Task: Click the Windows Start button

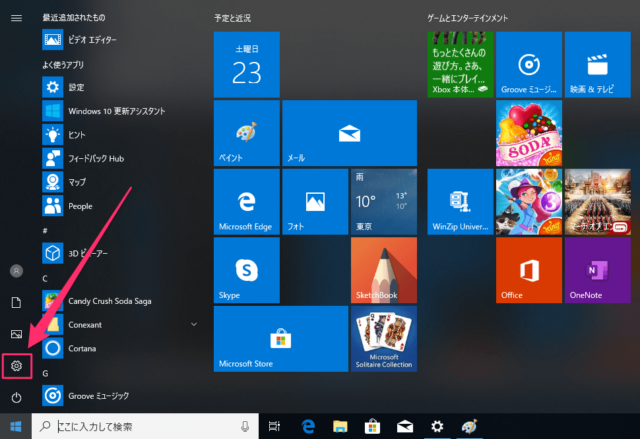Action: (16, 426)
